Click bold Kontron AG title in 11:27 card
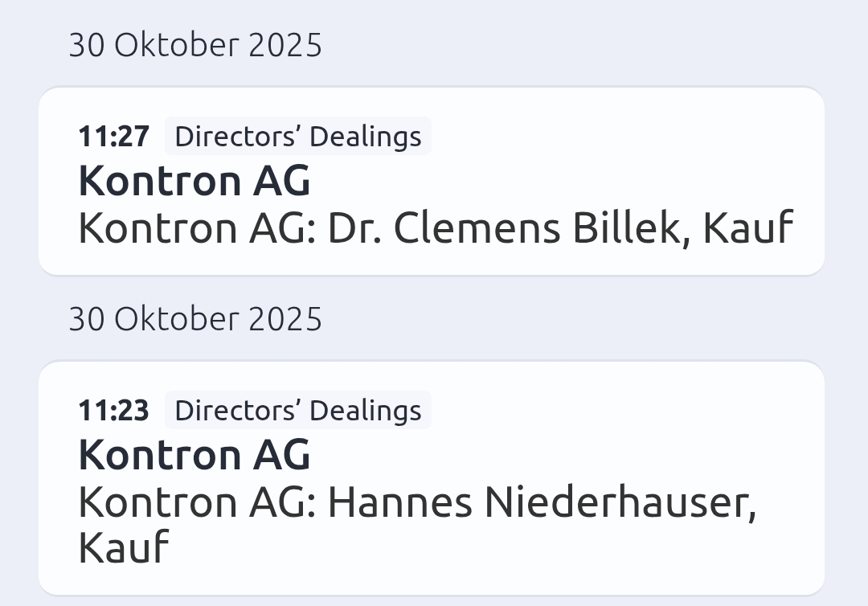The image size is (868, 606). [194, 181]
